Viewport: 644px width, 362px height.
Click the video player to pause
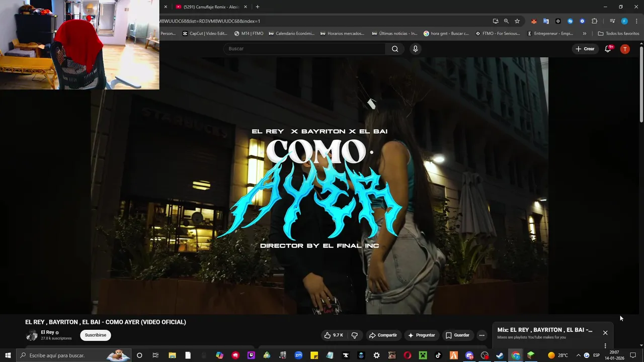tap(319, 186)
